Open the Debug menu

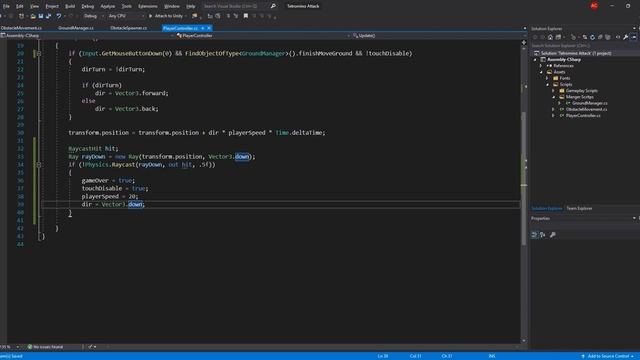[87, 6]
